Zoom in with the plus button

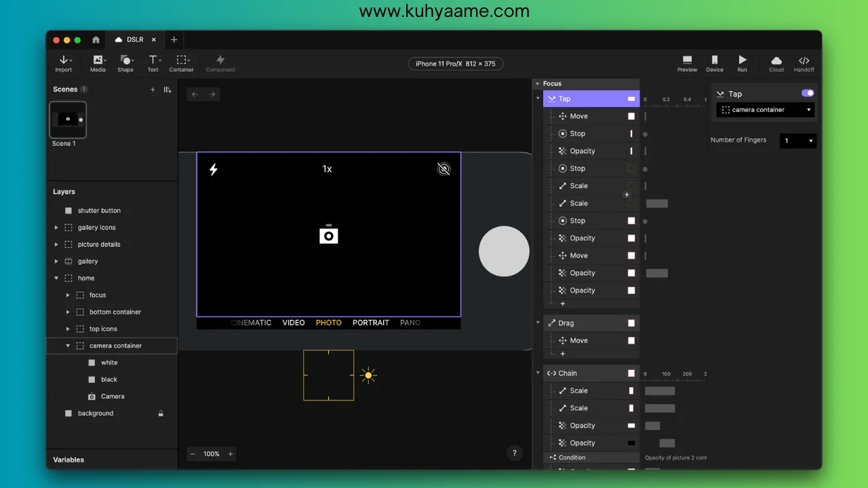tap(231, 454)
